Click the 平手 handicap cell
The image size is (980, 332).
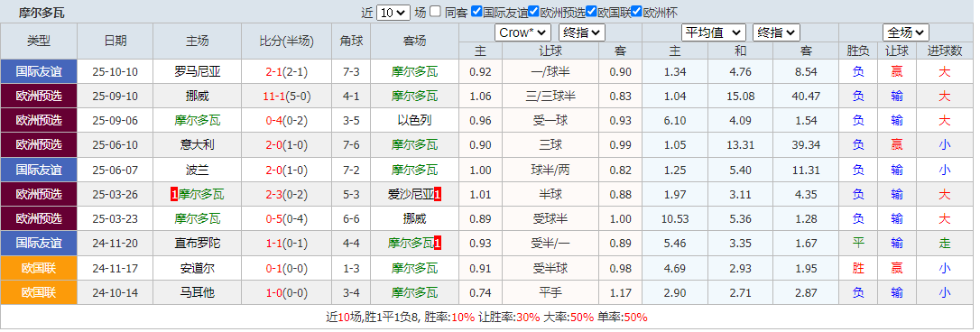(x=550, y=292)
